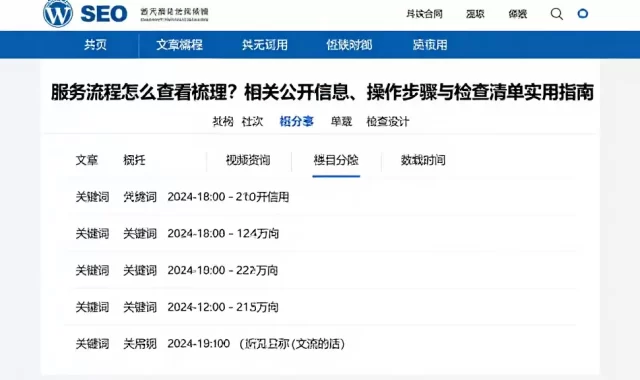
Task: Open the 文章稿程 navigation item
Action: (179, 44)
